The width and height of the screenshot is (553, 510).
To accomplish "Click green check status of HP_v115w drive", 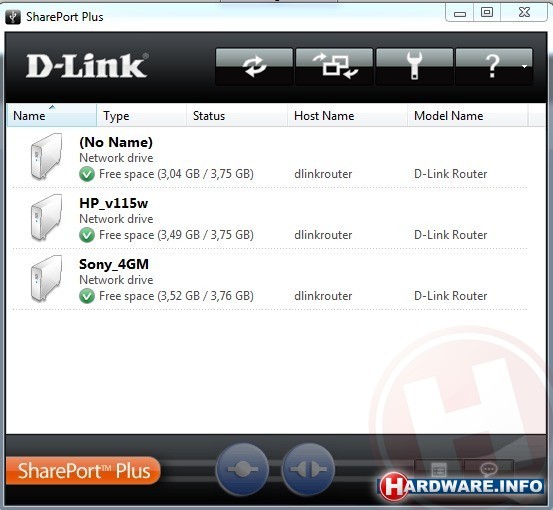I will [87, 235].
